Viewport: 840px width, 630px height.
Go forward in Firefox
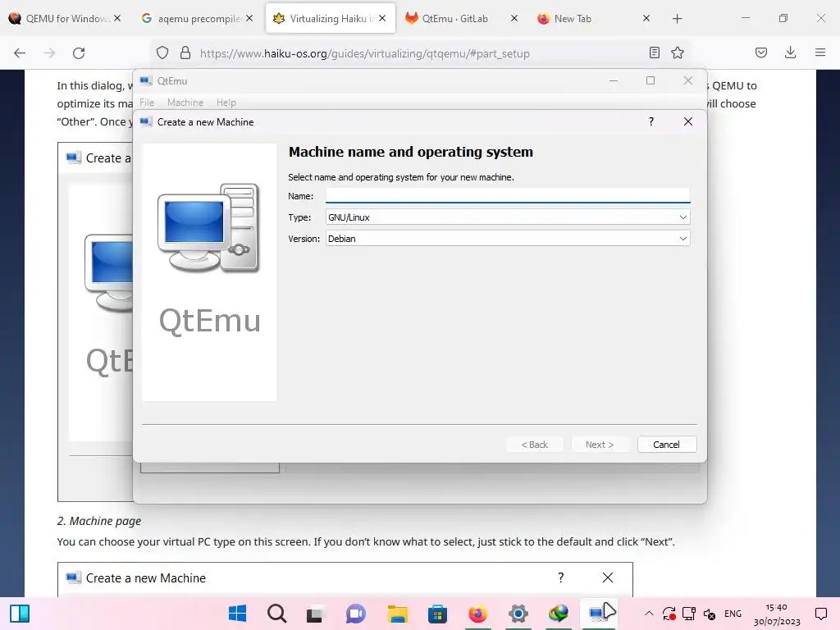click(x=49, y=53)
